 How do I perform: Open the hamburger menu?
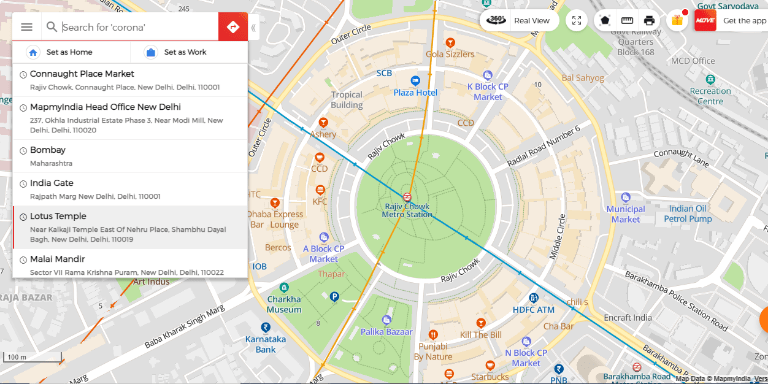click(x=26, y=27)
